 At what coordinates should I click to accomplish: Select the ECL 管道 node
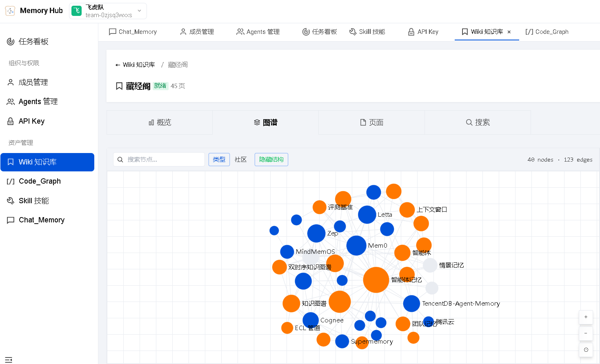[x=287, y=328]
